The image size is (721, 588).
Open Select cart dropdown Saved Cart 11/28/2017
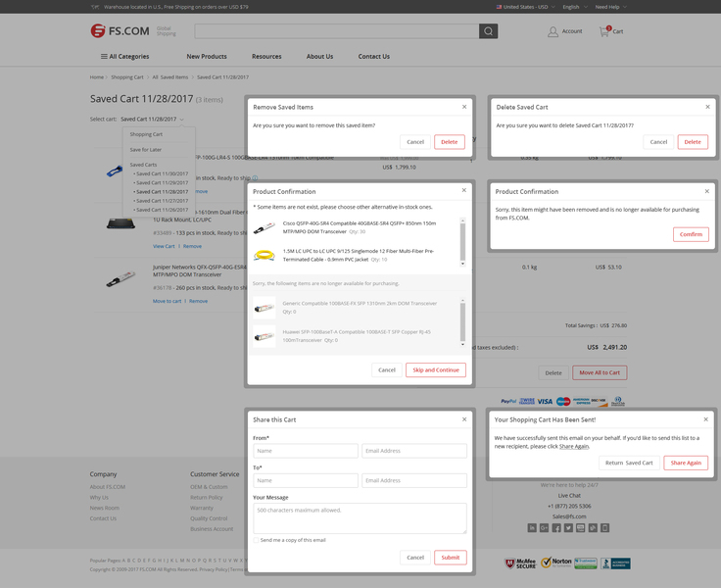(152, 120)
